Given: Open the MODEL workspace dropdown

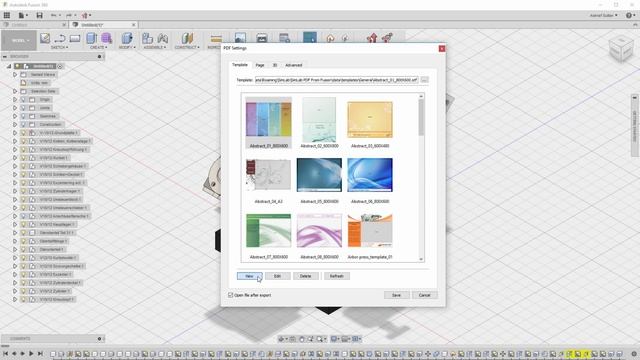Looking at the screenshot, I should 19,40.
